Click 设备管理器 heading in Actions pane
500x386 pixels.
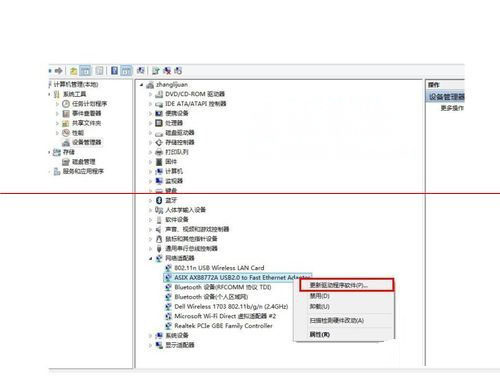[x=446, y=97]
